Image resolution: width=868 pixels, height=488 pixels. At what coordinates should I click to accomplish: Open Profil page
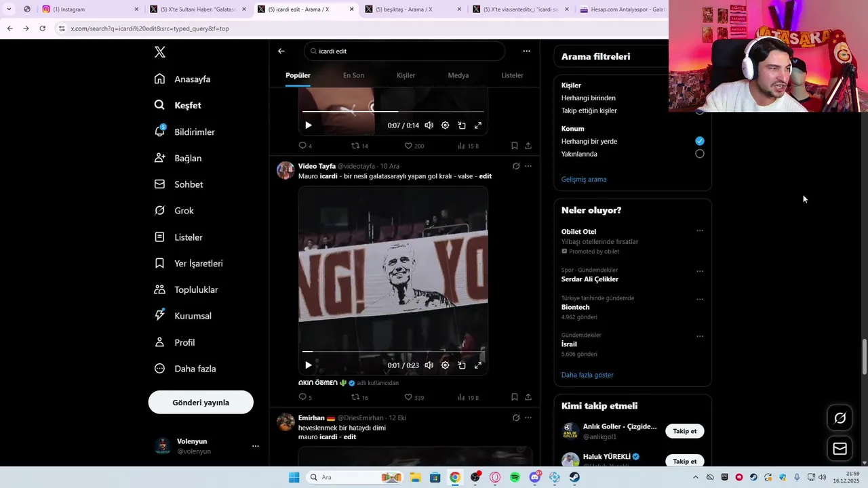174,342
